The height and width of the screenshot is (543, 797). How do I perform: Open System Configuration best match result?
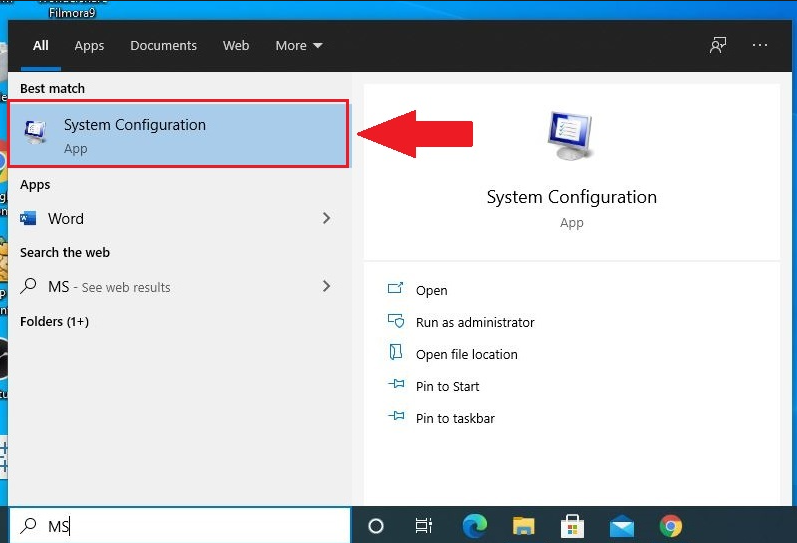(x=179, y=134)
